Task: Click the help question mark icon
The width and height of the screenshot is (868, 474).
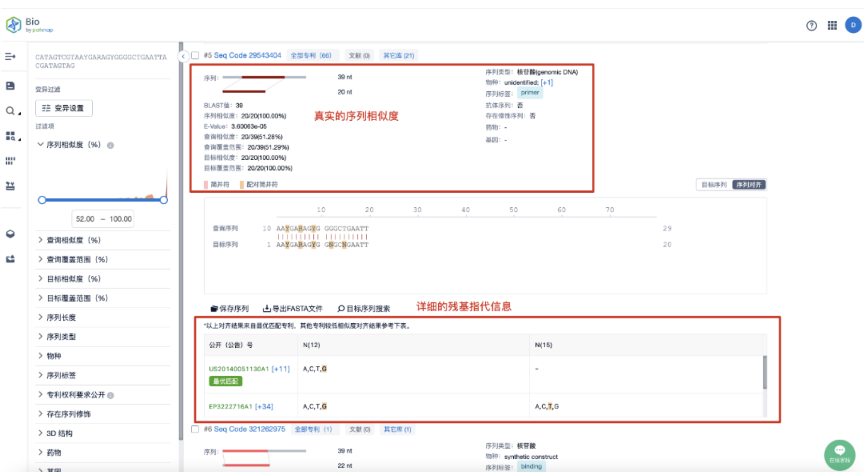Action: (x=811, y=25)
